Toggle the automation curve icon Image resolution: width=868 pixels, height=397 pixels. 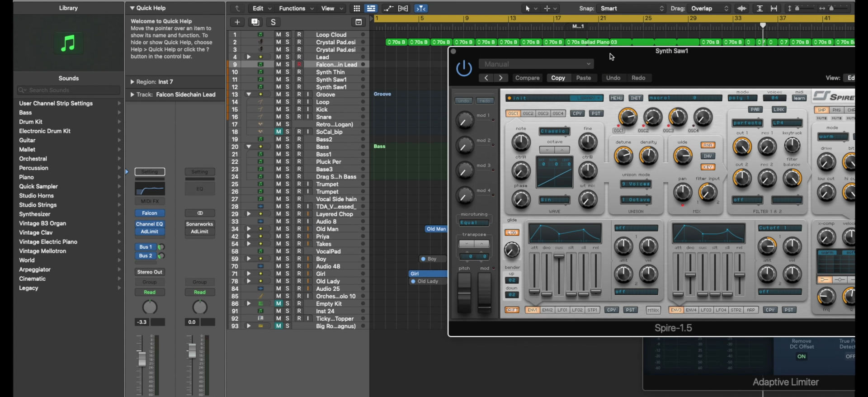388,8
